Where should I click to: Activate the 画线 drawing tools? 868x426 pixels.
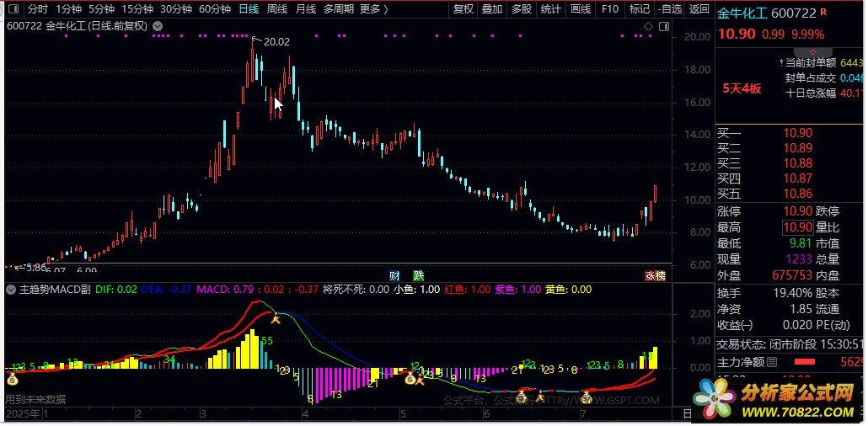pos(580,9)
